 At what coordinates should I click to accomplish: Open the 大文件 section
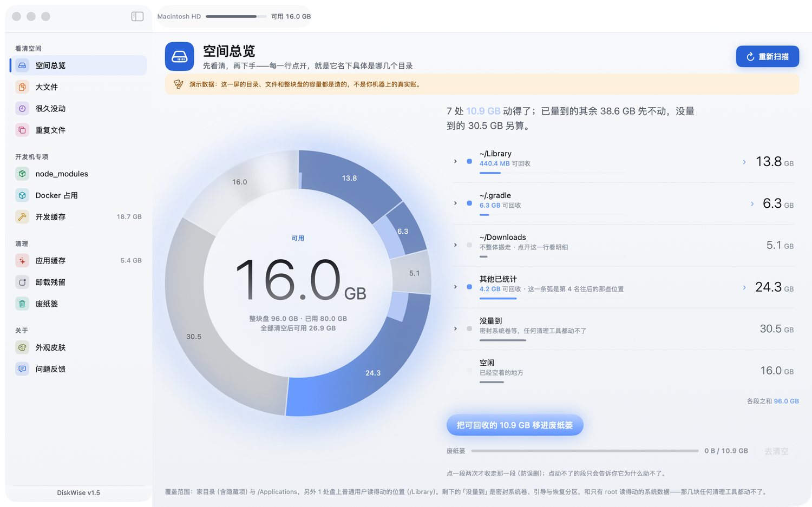(78, 87)
